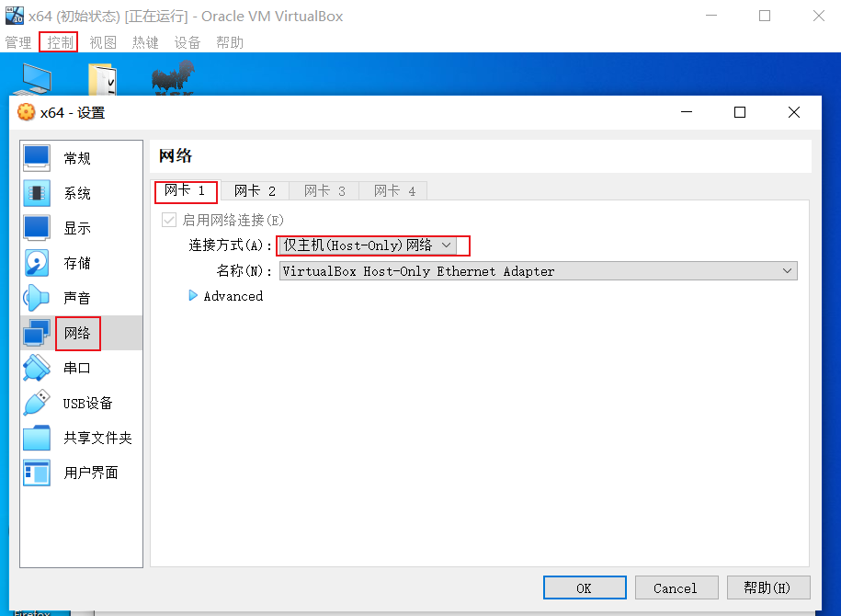Viewport: 841px width, 616px height.
Task: Select the 共享文件夹 category label
Action: pos(97,438)
